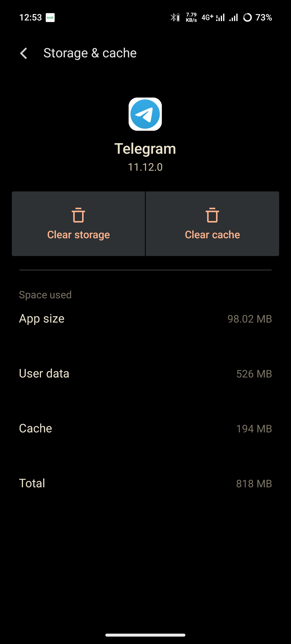The image size is (291, 644).
Task: Tap the back arrow to leave Storage & cache
Action: (24, 53)
